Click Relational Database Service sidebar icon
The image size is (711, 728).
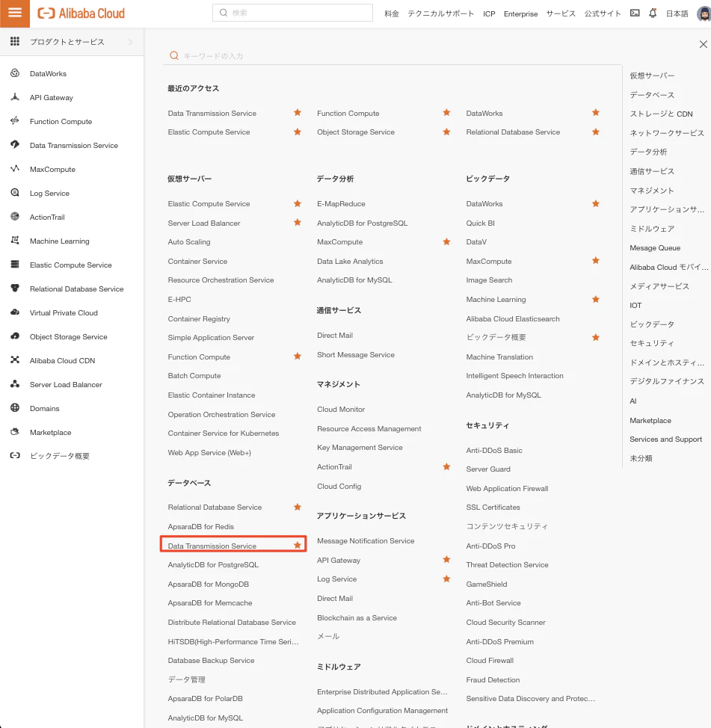click(15, 288)
